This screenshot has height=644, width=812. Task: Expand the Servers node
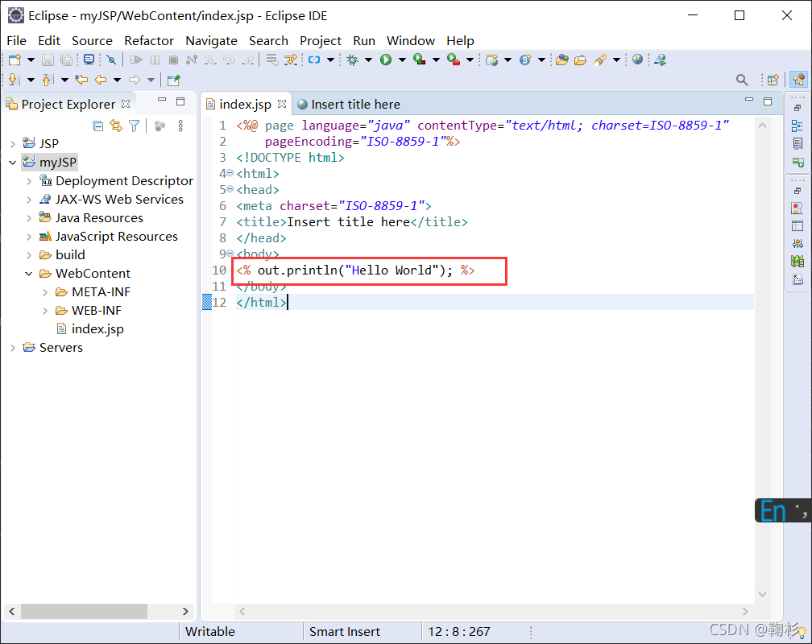pyautogui.click(x=13, y=348)
